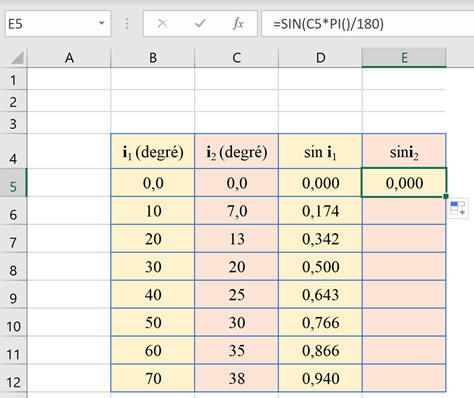474x398 pixels.
Task: Select empty cell E12 next to 0,940
Action: (404, 378)
